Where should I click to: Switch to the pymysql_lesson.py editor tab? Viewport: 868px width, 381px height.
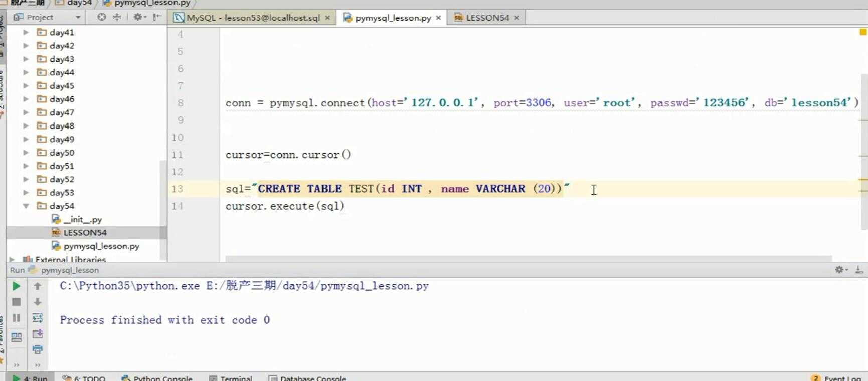coord(393,18)
